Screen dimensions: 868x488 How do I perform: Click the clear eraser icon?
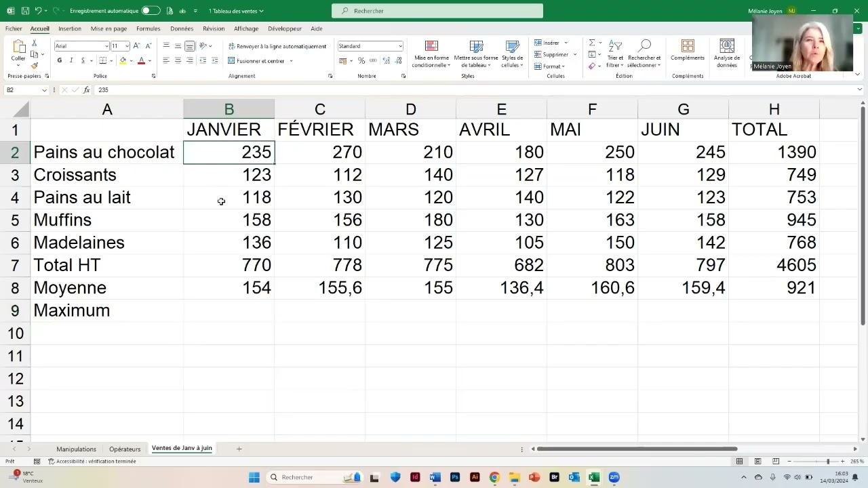592,66
